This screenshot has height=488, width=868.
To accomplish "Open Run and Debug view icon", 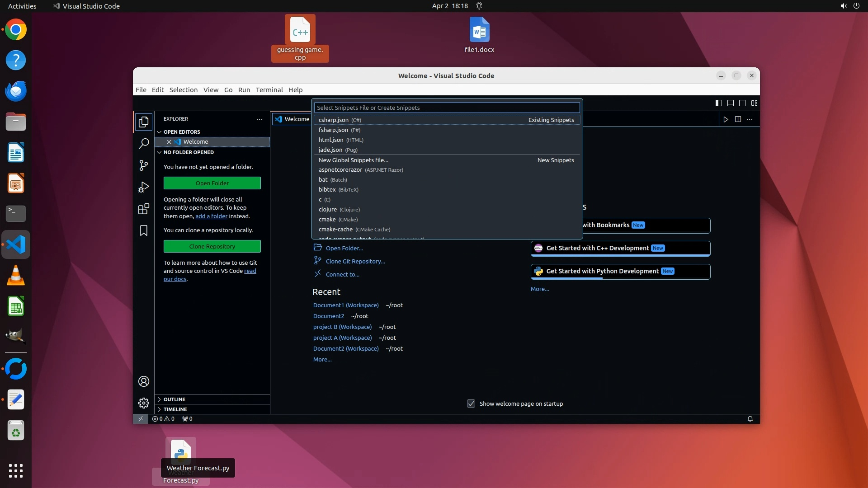I will point(144,187).
